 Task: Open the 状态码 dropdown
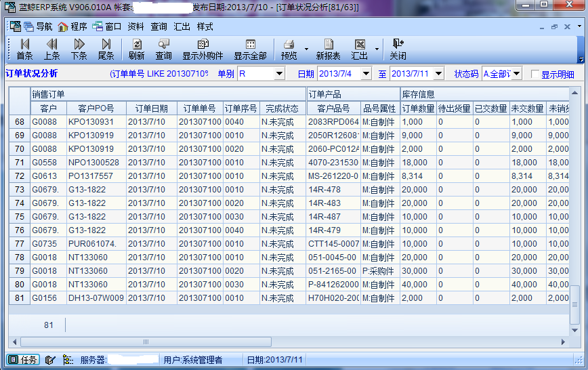coord(516,74)
